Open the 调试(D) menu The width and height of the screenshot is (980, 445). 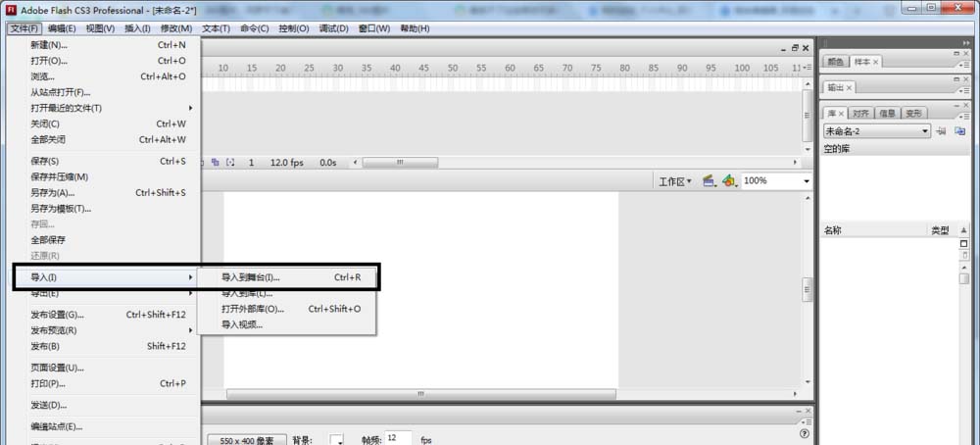(x=334, y=28)
